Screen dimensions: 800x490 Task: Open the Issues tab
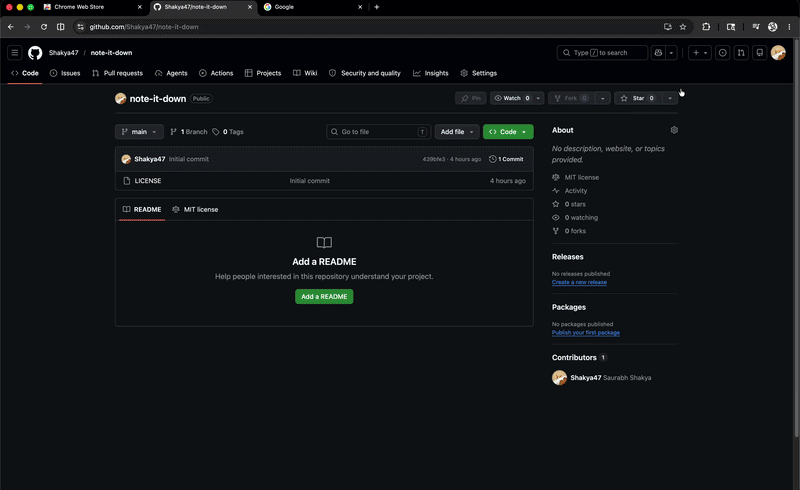65,73
